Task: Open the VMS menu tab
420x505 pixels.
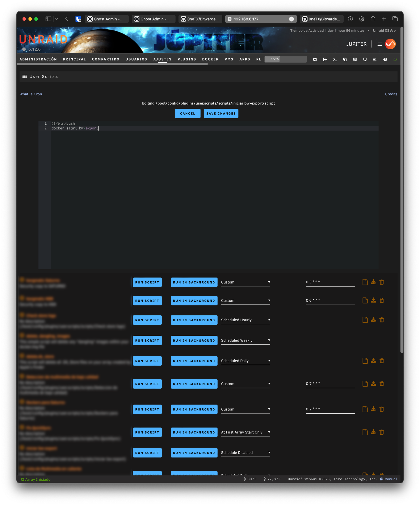Action: (229, 59)
